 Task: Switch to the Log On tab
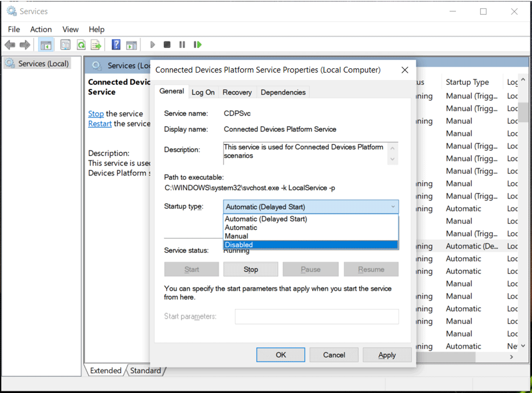203,92
